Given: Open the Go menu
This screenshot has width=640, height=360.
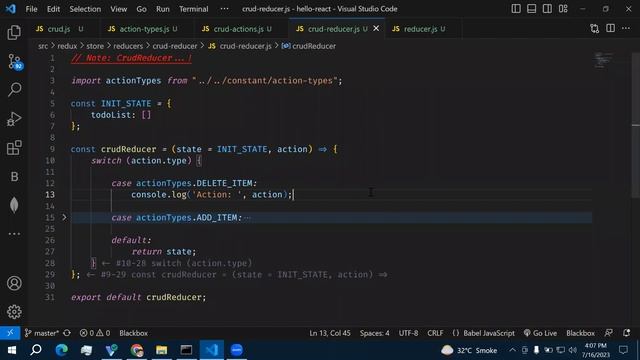Looking at the screenshot, I should [x=141, y=9].
